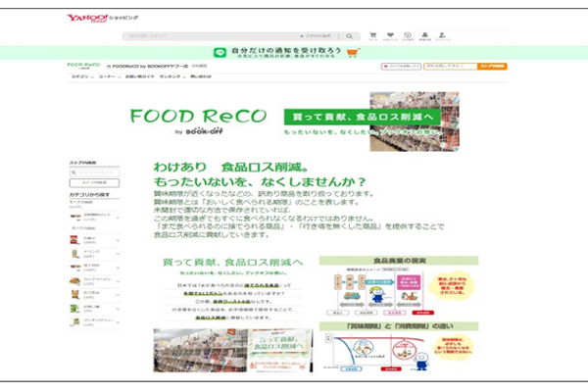
Task: Click the sidebar ストア内検索 outlined button
Action: 94,182
